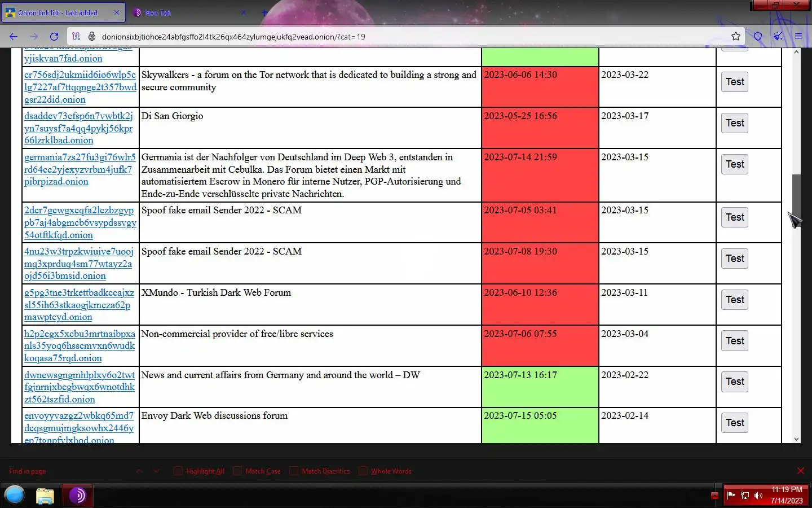Select the red 2023-06-06 14:30 cell
This screenshot has height=508, width=812.
pos(540,87)
